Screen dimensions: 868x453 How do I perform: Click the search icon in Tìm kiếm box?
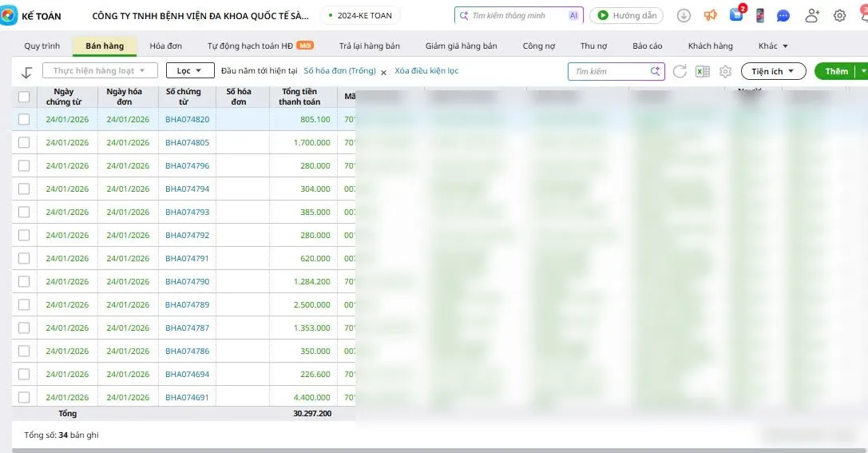pos(655,71)
